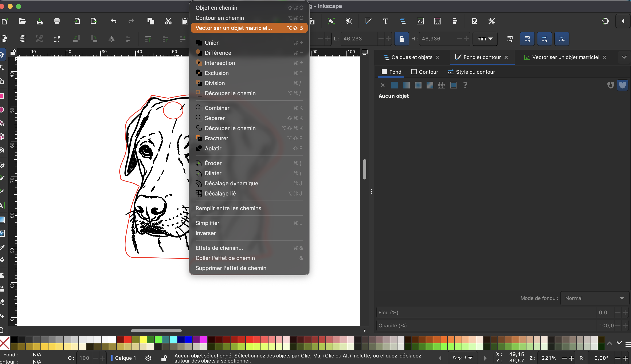Click the unset paint question mark icon
This screenshot has height=364, width=631.
[465, 85]
